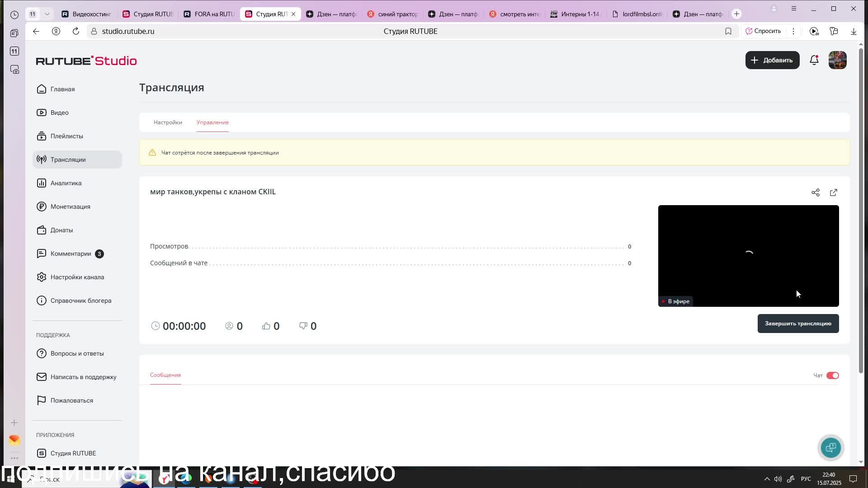Switch to the Настройки tab
This screenshot has height=488, width=868.
click(x=168, y=122)
